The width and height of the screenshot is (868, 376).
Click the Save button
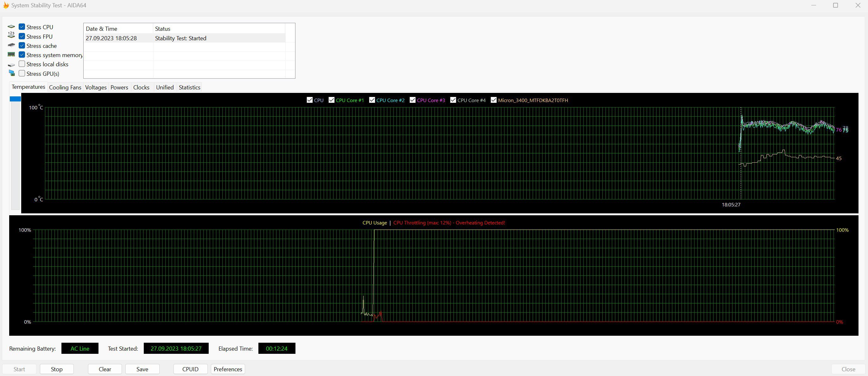[142, 369]
